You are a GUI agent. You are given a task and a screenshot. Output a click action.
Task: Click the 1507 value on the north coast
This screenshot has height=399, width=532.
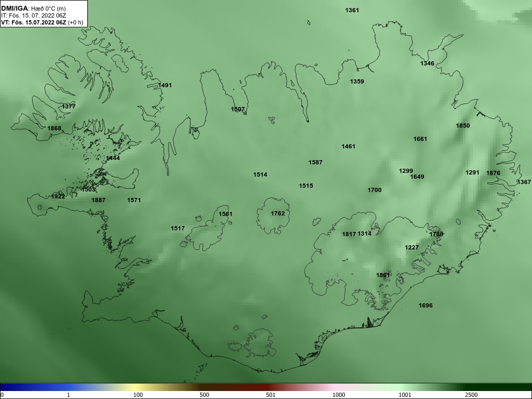pyautogui.click(x=238, y=109)
